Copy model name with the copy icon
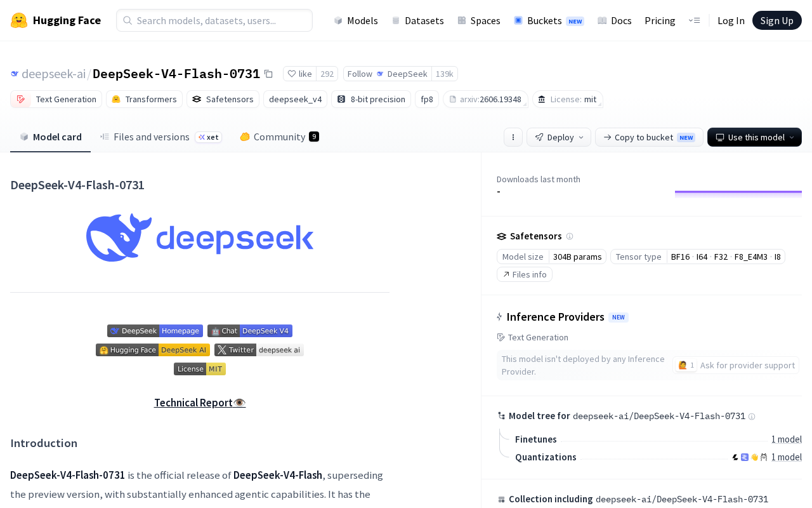This screenshot has width=812, height=508. [x=268, y=74]
